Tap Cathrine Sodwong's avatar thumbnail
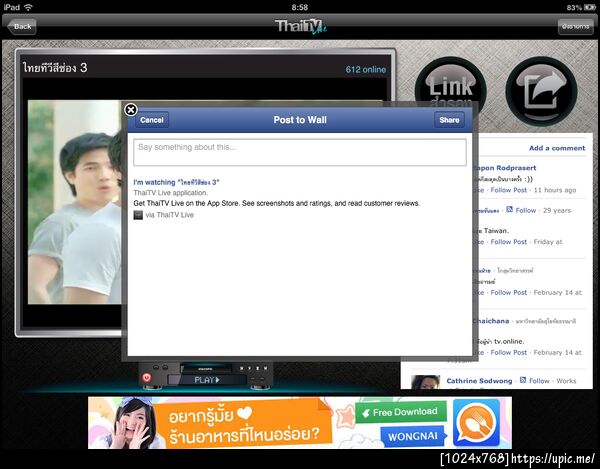 [x=425, y=382]
